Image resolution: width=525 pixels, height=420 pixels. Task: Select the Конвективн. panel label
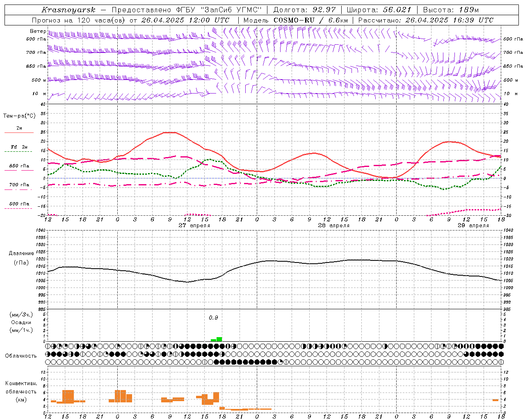click(x=21, y=383)
